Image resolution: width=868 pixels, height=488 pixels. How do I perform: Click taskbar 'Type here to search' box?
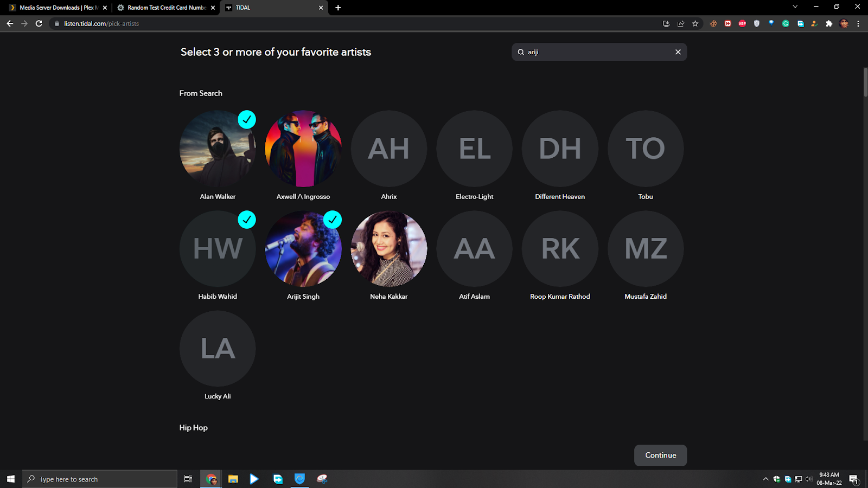pyautogui.click(x=100, y=479)
